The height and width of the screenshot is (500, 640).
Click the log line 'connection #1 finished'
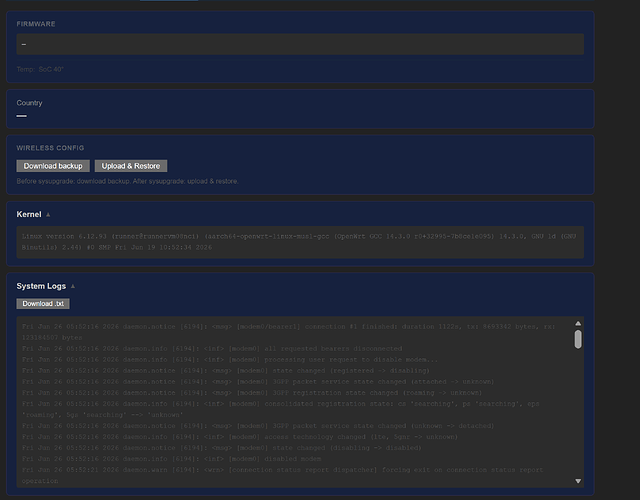288,332
